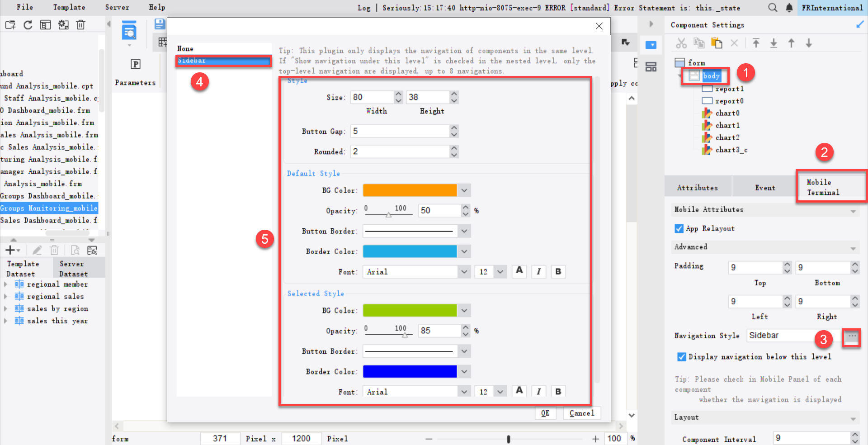Toggle italic in Default Style font
Image resolution: width=868 pixels, height=445 pixels.
[538, 271]
